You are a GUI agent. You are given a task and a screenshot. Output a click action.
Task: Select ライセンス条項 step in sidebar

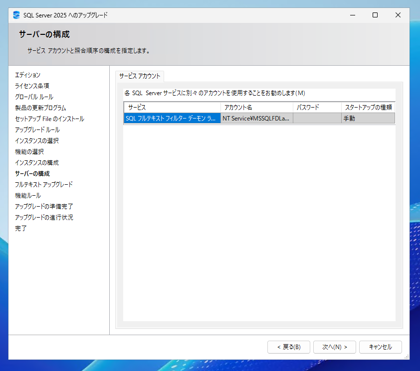tap(32, 86)
